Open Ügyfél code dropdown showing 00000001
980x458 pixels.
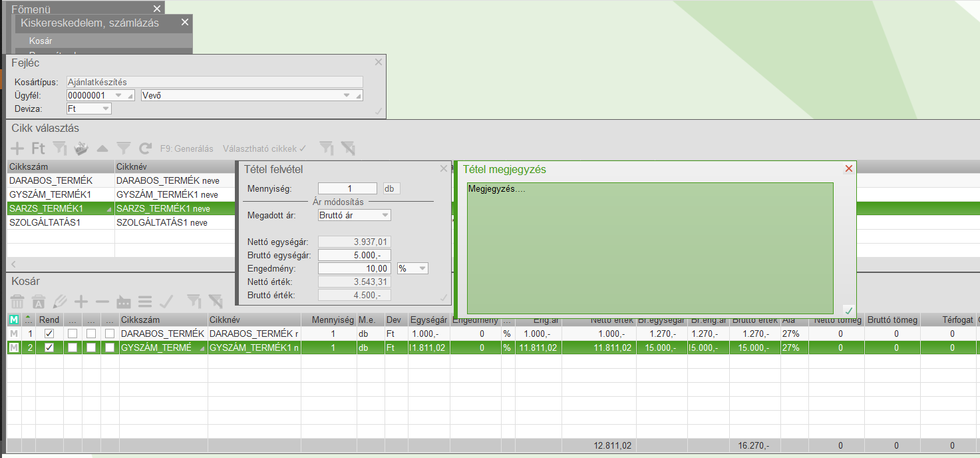(x=119, y=95)
